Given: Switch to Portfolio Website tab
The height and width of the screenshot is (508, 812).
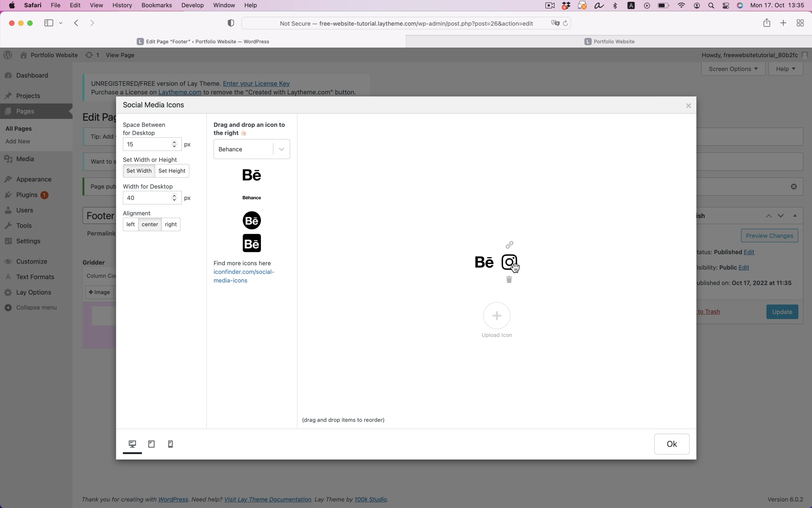Looking at the screenshot, I should pos(609,41).
